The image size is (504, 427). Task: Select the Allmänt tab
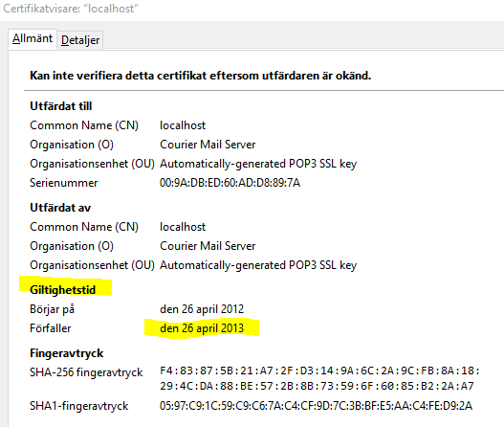pos(33,38)
